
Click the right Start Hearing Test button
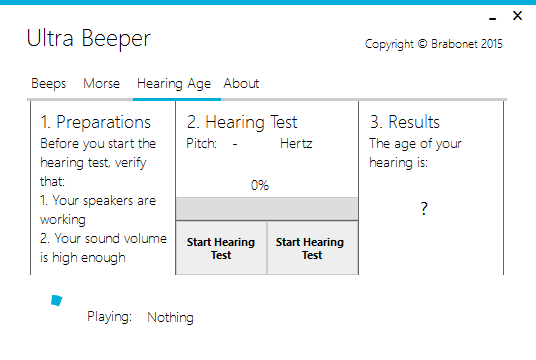[312, 248]
